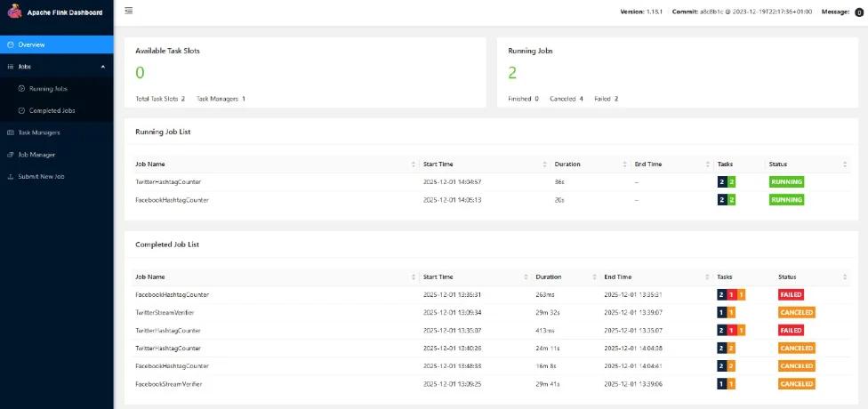The height and width of the screenshot is (409, 868).
Task: Click the Apache Flink squirrel logo
Action: click(15, 12)
